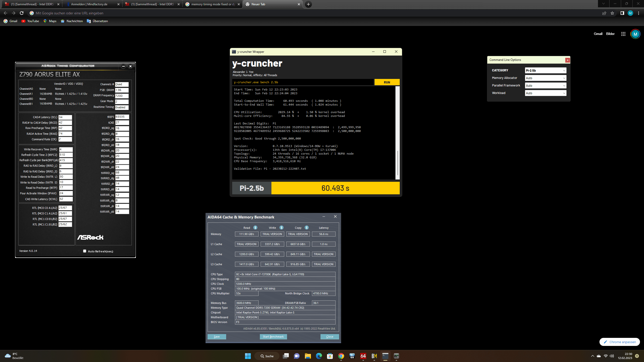
Task: Click the Chrome forward arrow
Action: pos(14,13)
